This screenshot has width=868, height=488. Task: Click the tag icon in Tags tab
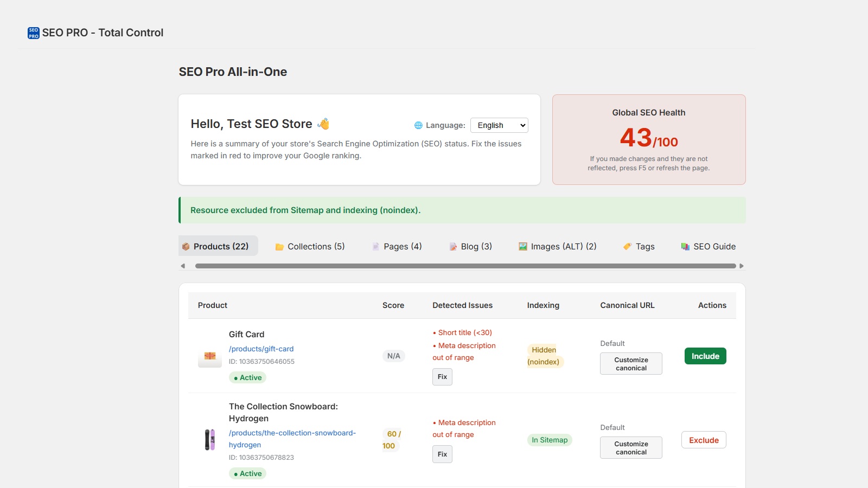point(627,247)
